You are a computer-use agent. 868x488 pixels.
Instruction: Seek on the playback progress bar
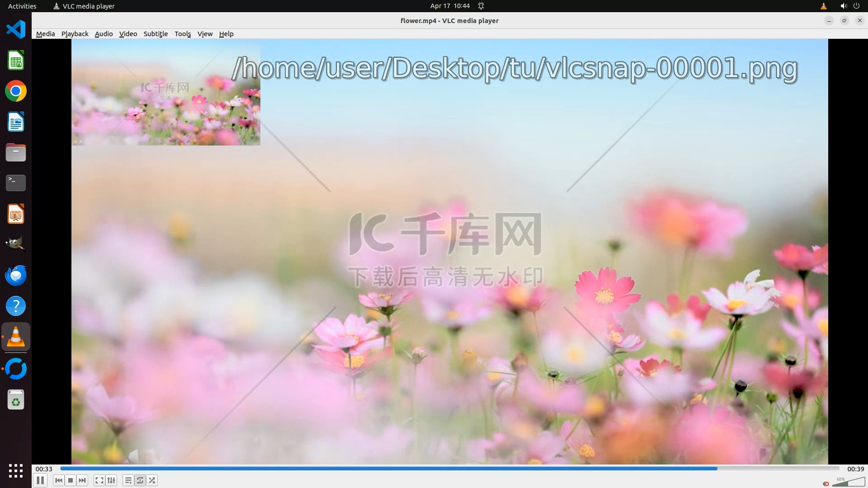(449, 469)
